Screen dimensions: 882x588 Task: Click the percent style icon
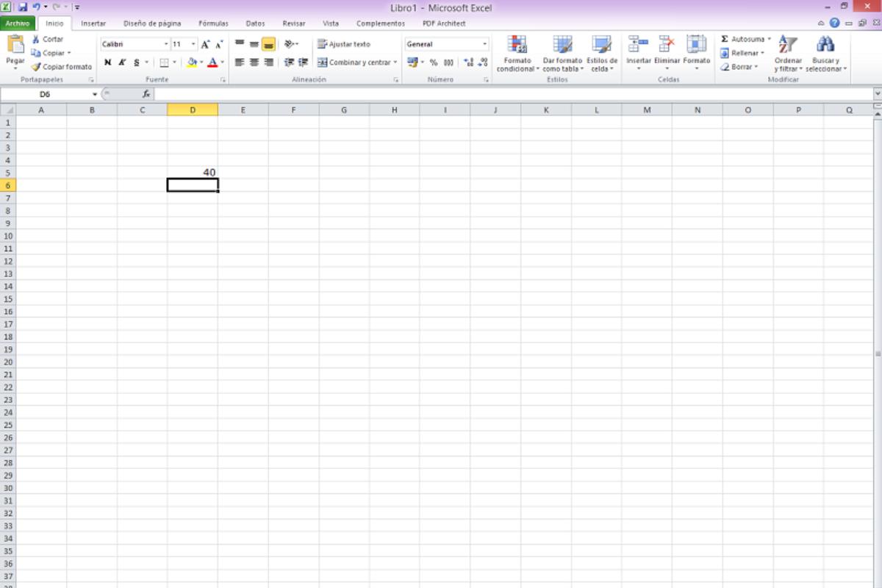[434, 62]
